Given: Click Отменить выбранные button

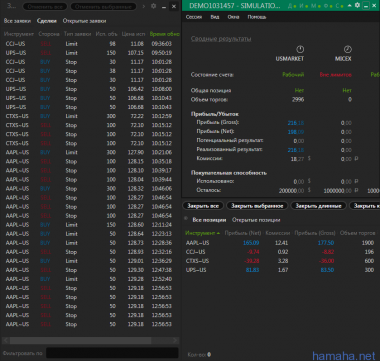Looking at the screenshot, I should pyautogui.click(x=103, y=6).
